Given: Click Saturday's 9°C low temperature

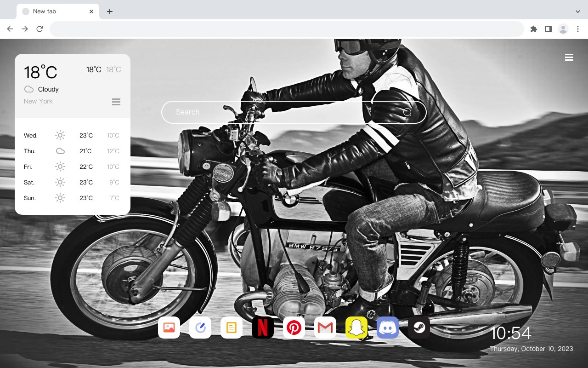Looking at the screenshot, I should 114,182.
